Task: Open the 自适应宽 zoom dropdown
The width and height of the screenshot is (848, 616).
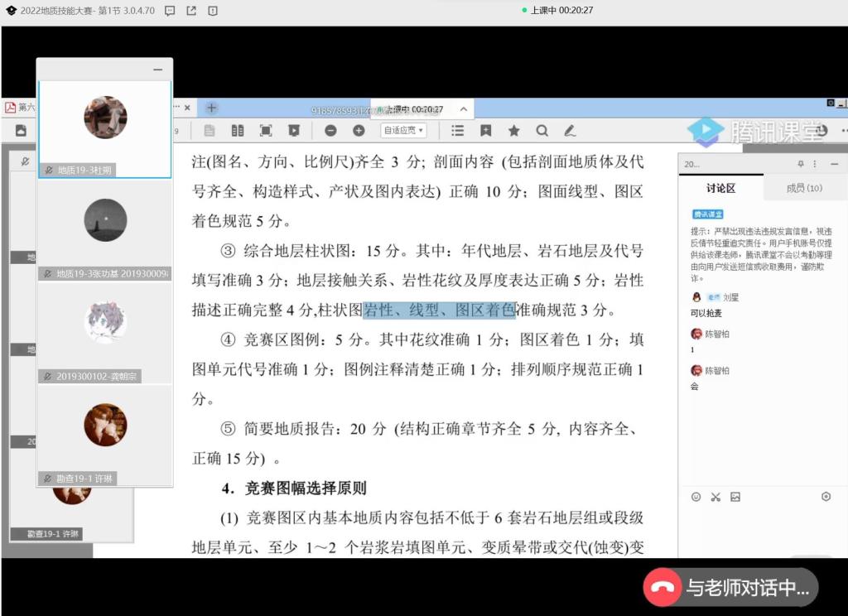Action: (403, 131)
